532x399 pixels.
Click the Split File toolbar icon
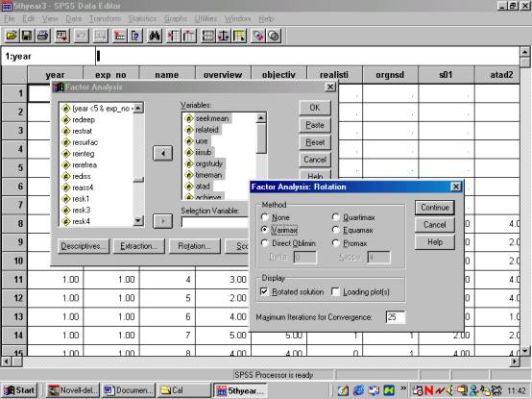pyautogui.click(x=208, y=36)
